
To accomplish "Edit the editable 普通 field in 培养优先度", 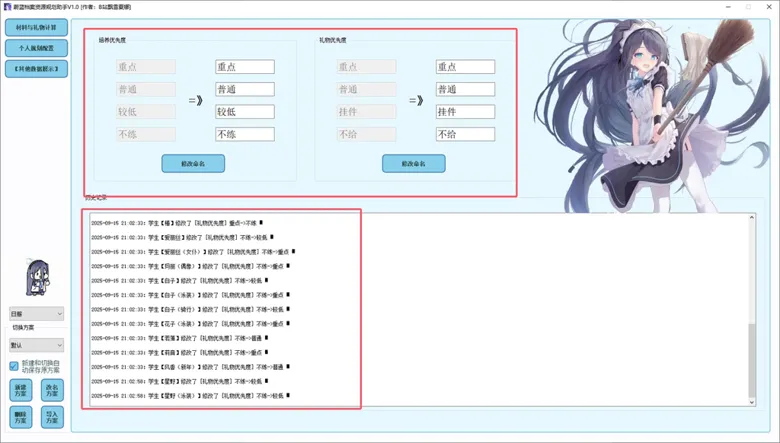I will [x=245, y=89].
